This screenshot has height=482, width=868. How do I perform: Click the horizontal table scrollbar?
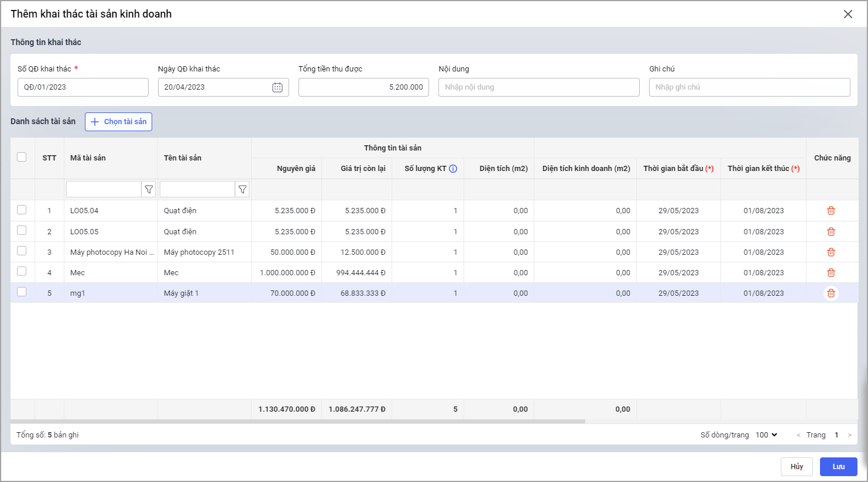(x=299, y=421)
